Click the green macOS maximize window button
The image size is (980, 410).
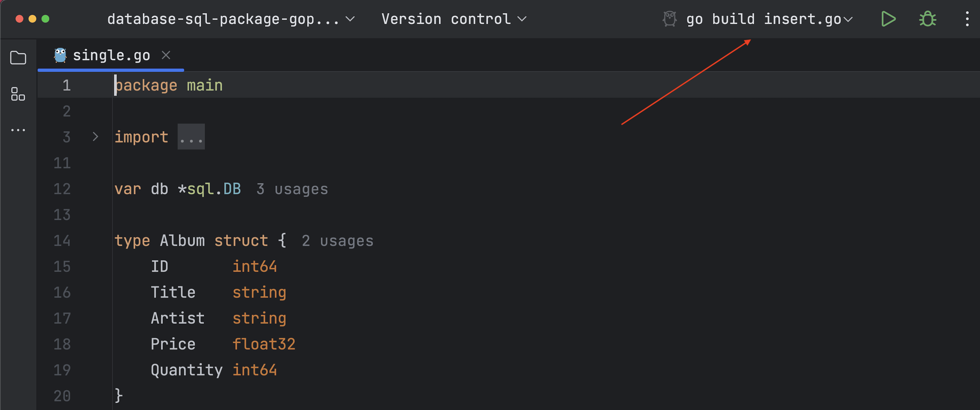pos(45,19)
